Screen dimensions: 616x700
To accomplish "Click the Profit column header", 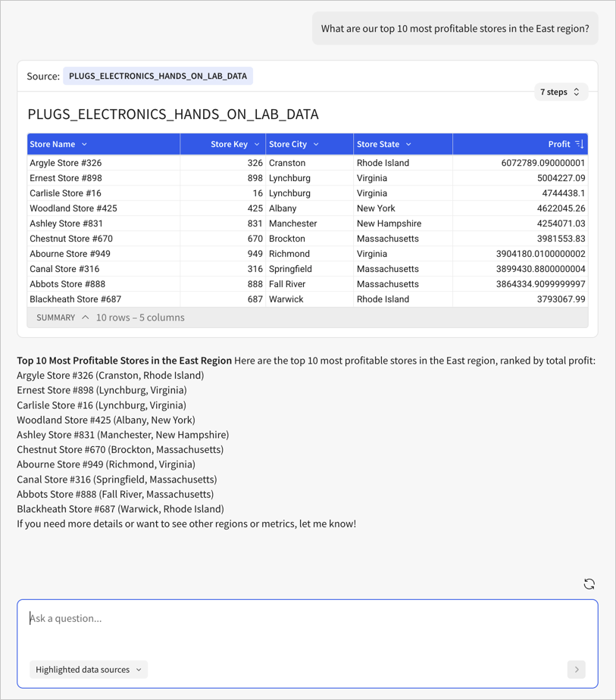I will point(559,143).
